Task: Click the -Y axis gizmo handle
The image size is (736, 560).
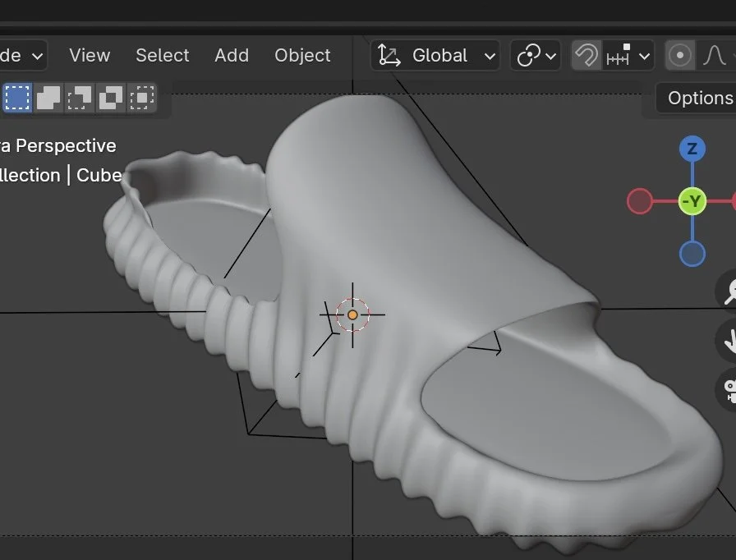Action: [x=692, y=201]
